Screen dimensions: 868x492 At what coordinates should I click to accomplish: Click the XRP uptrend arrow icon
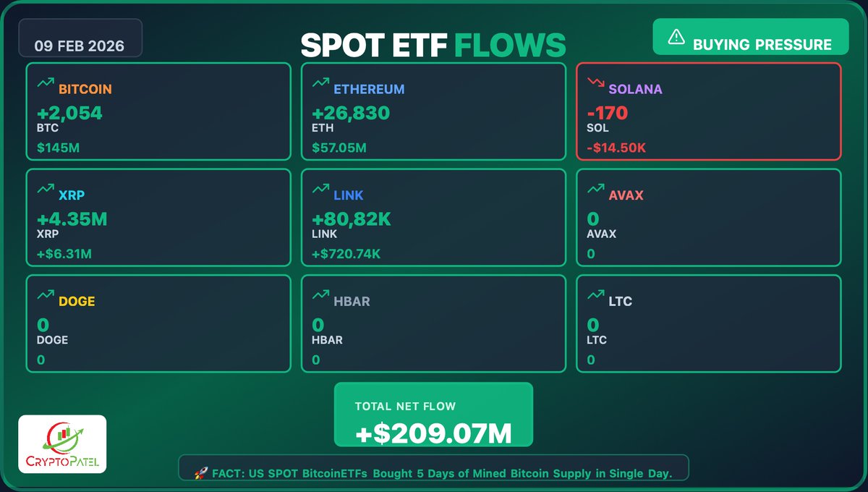coord(46,189)
